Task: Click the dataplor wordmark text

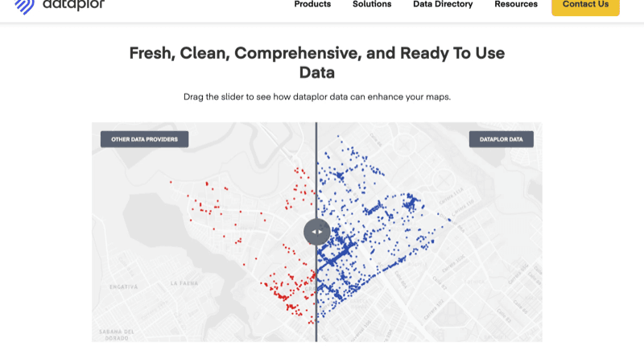Action: pyautogui.click(x=73, y=5)
